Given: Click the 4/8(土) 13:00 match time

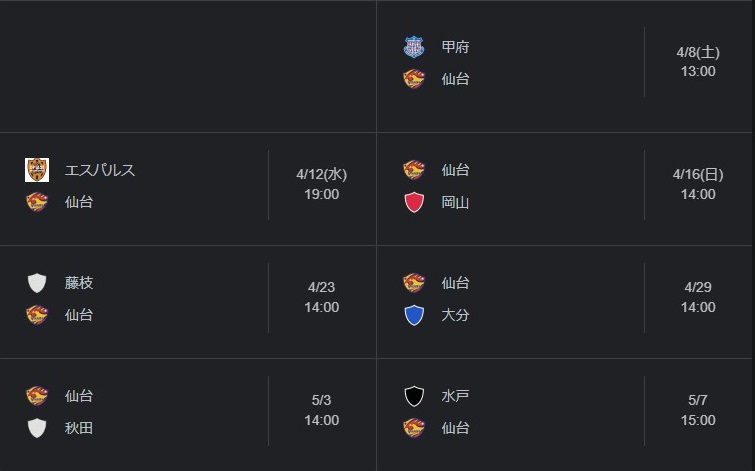Looking at the screenshot, I should pyautogui.click(x=697, y=61).
